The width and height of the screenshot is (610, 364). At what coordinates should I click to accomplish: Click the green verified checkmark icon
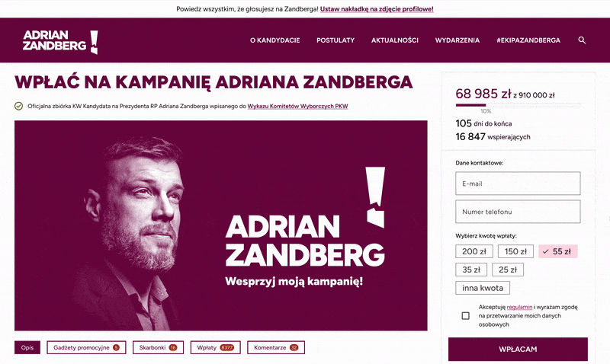point(18,106)
